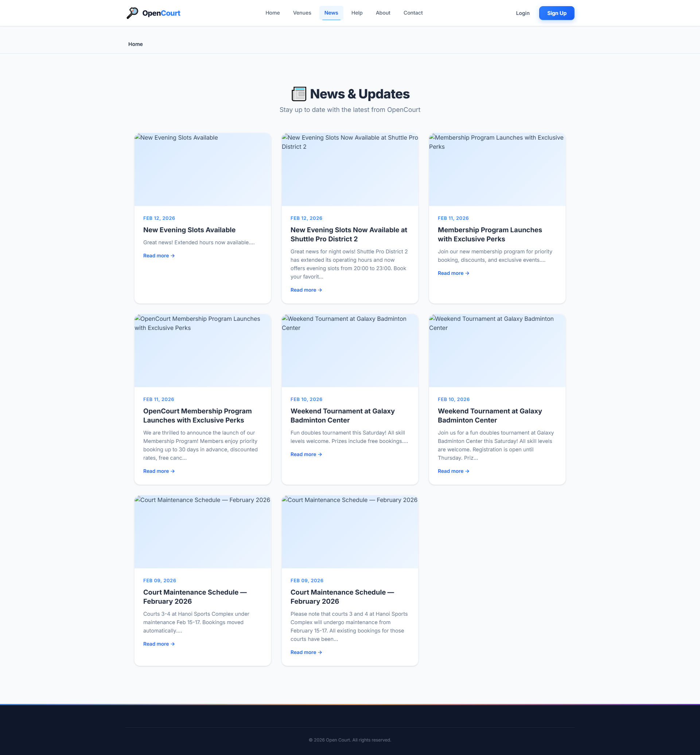Read more about New Evening Slots Available
700x755 pixels.
158,256
